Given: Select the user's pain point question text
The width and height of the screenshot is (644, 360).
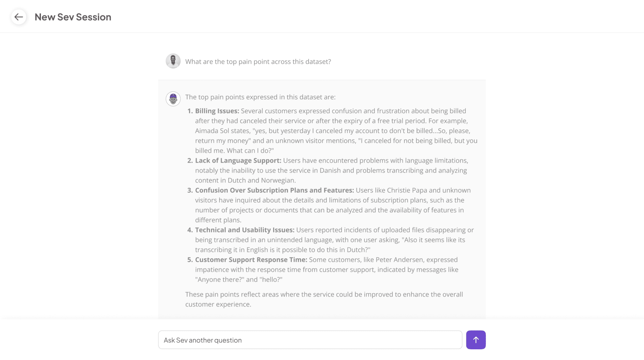Looking at the screenshot, I should (258, 62).
